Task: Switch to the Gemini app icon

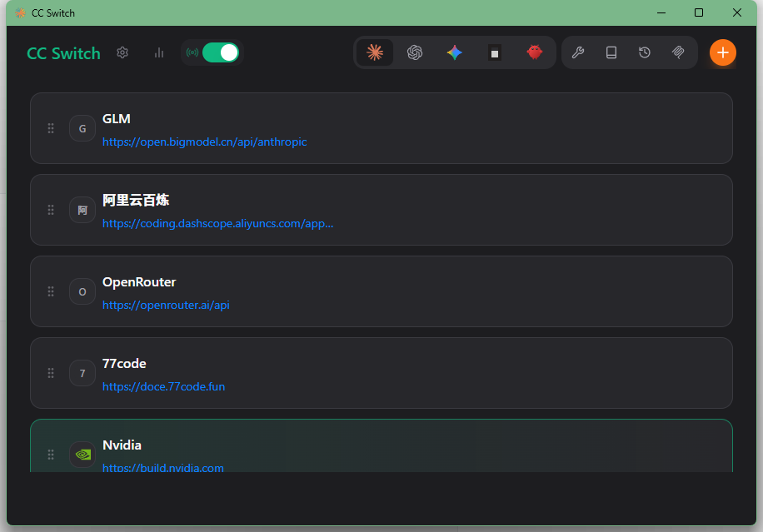Action: 454,52
